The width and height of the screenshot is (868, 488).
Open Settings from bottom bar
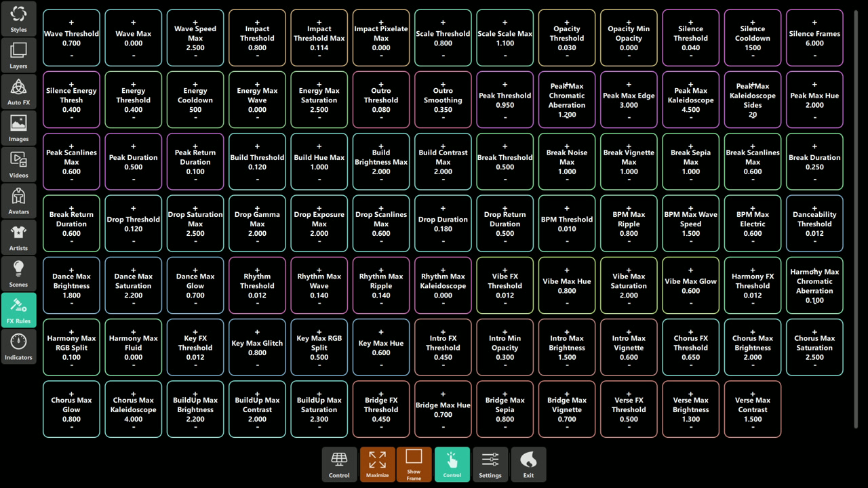click(490, 464)
